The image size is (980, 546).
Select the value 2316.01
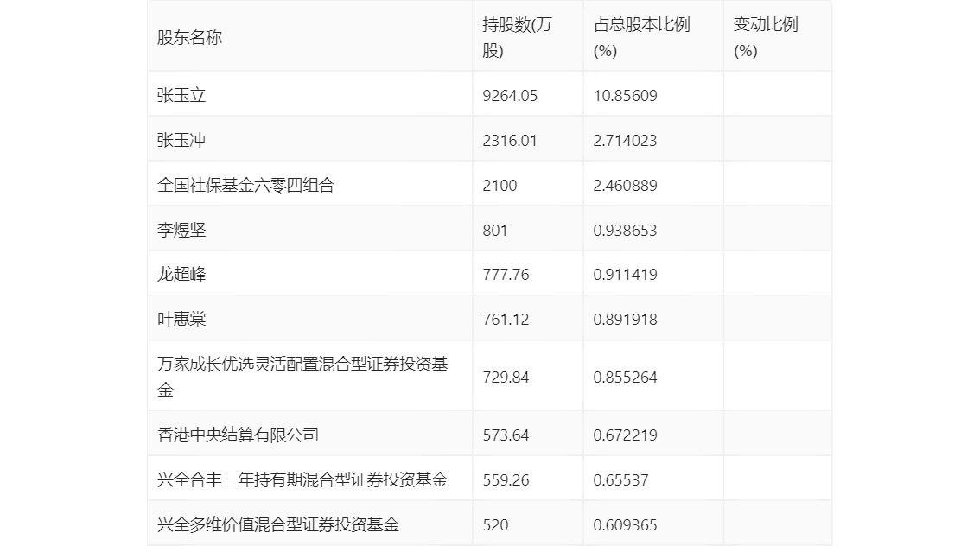(509, 141)
